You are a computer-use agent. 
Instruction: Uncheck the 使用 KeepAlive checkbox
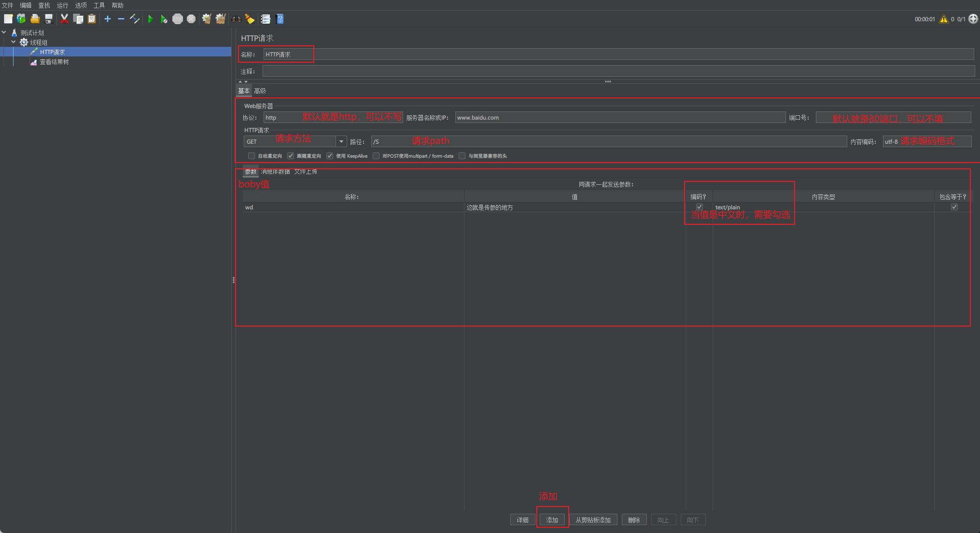(x=330, y=156)
